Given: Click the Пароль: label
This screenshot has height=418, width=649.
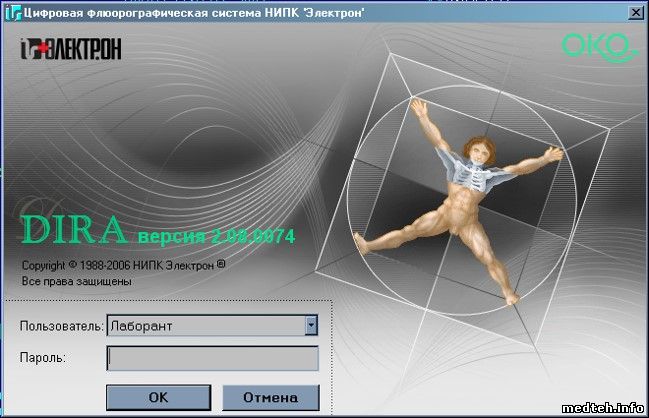Looking at the screenshot, I should [x=41, y=357].
